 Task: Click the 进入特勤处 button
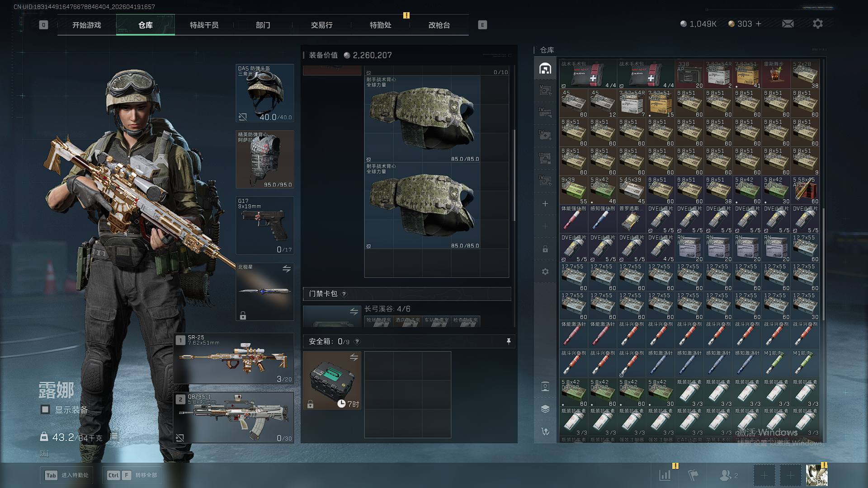[67, 475]
